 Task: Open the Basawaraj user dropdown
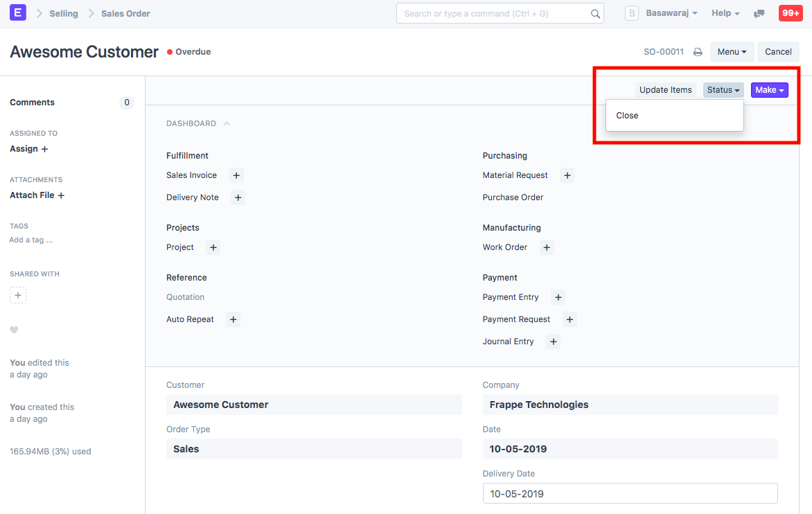click(671, 13)
